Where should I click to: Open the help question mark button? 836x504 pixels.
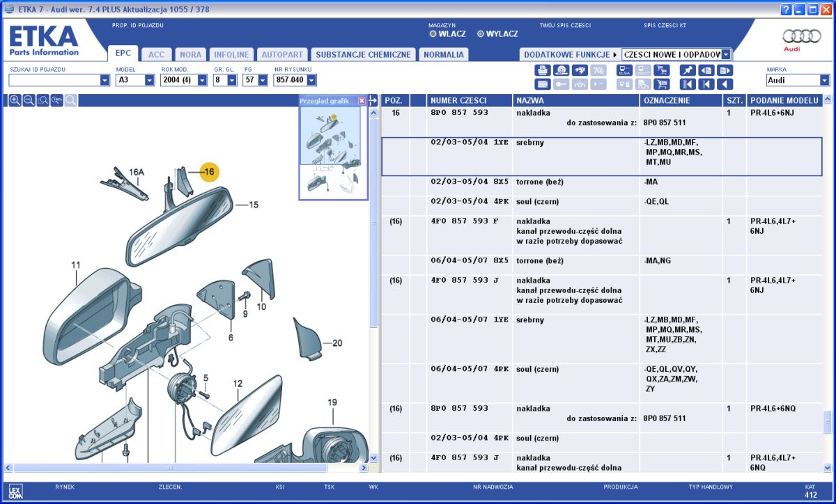787,10
